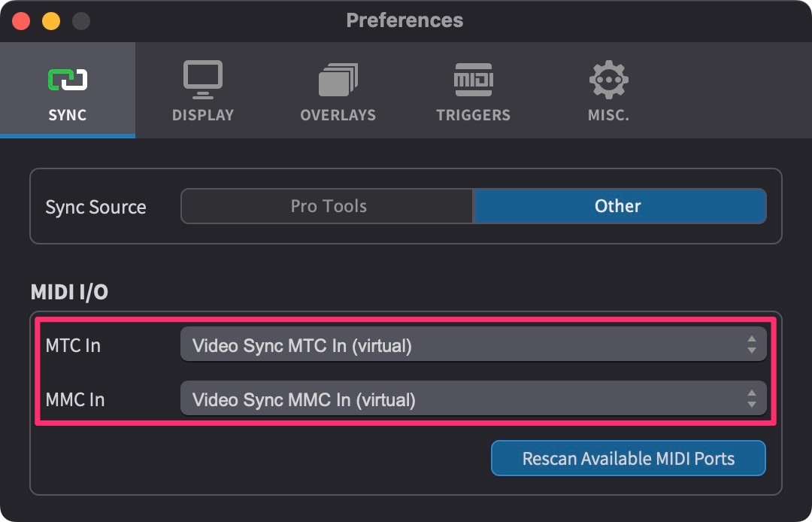
Task: Open the MMC In port dropdown
Action: pyautogui.click(x=474, y=398)
